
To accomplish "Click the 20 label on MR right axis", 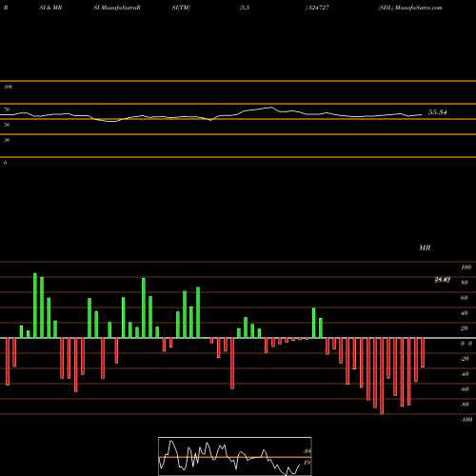I will tap(465, 328).
